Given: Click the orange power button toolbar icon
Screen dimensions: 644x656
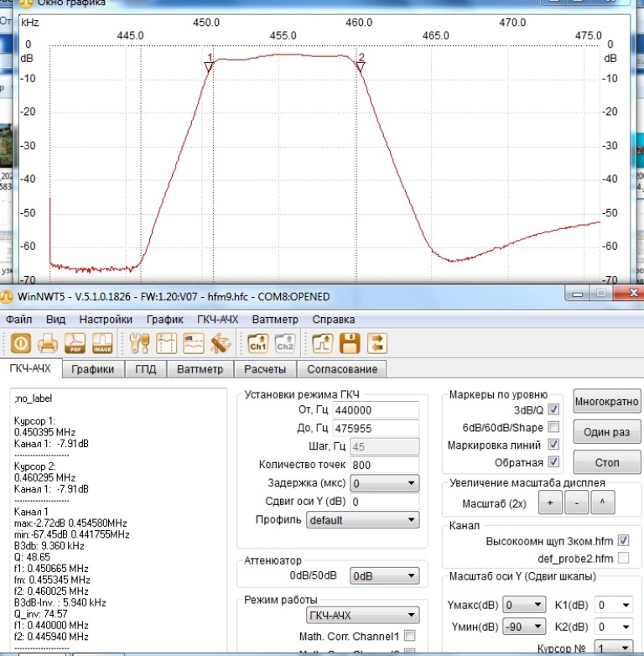Looking at the screenshot, I should [21, 343].
